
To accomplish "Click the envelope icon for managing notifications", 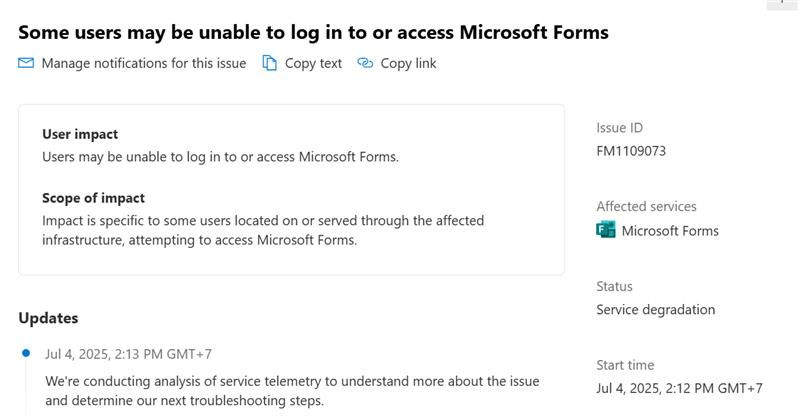I will click(x=26, y=63).
